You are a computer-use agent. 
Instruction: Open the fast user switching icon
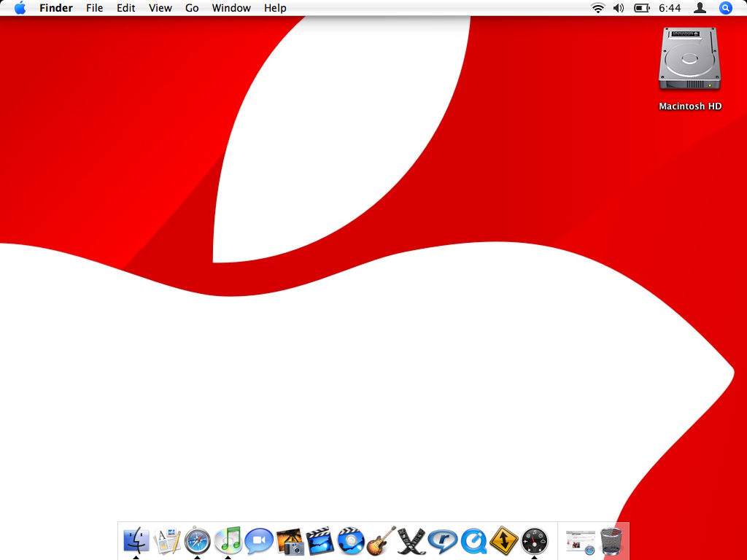pos(700,7)
